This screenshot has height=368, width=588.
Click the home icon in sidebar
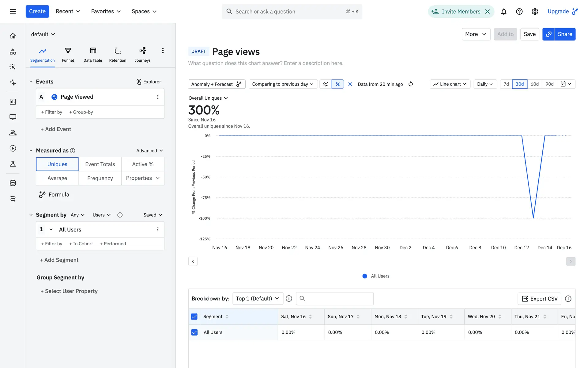coord(13,36)
